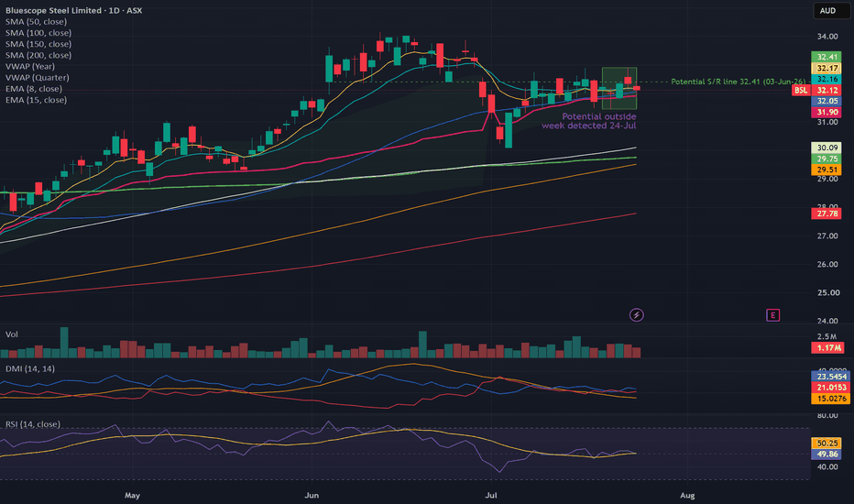
Task: Click the Potential S/R line 32.41 annotation
Action: click(x=738, y=82)
